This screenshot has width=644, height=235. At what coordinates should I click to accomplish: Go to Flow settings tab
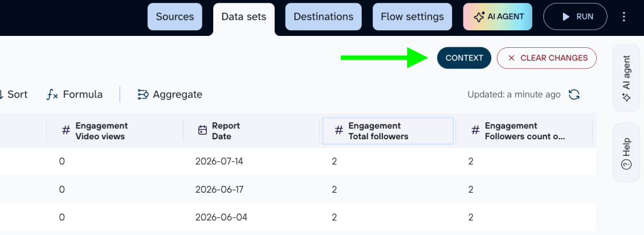[x=413, y=17]
